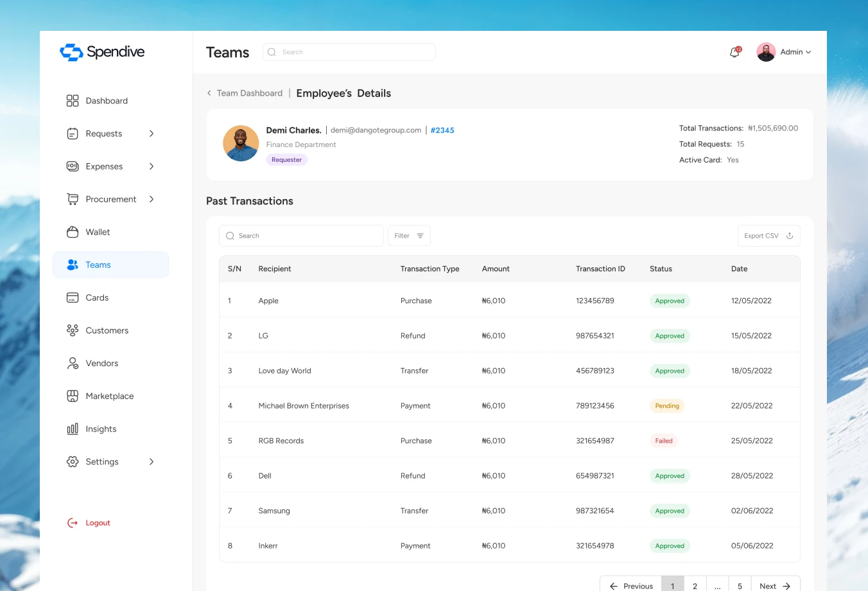Open Insights from the sidebar
Screen dimensions: 868x591
click(101, 428)
